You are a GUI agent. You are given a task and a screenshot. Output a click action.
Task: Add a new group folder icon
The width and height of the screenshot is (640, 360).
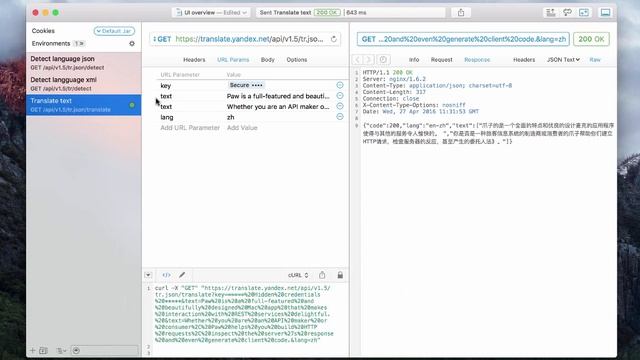tap(44, 351)
